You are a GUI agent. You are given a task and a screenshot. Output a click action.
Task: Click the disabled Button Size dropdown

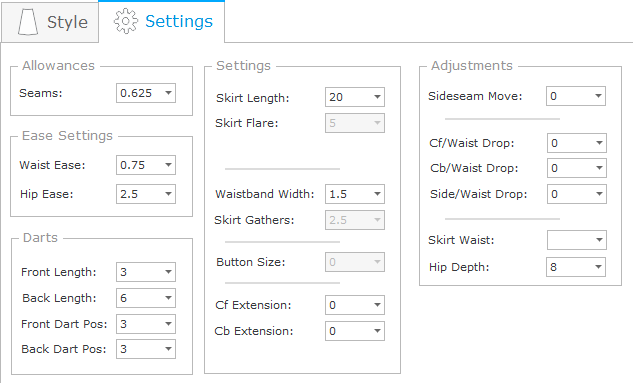pyautogui.click(x=355, y=262)
